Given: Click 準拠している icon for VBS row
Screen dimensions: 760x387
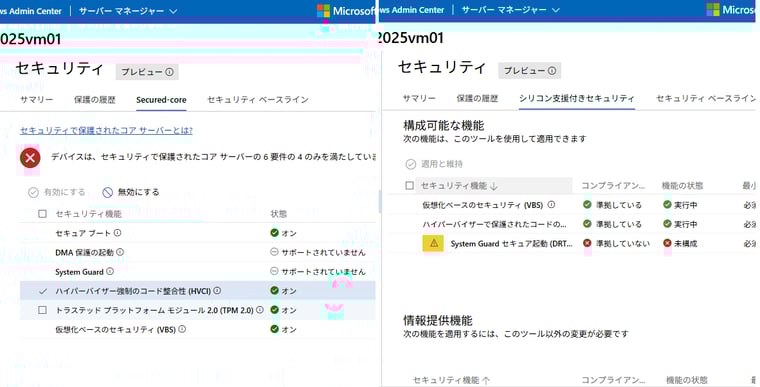Looking at the screenshot, I should [x=587, y=205].
